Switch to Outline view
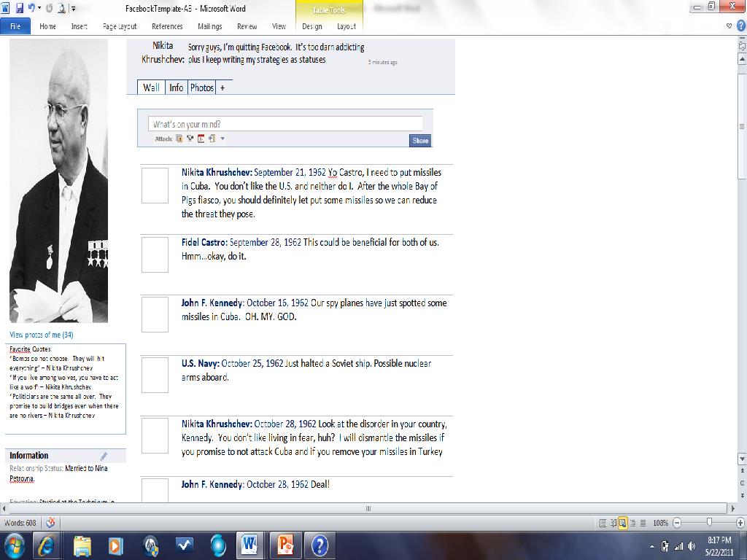 633,523
